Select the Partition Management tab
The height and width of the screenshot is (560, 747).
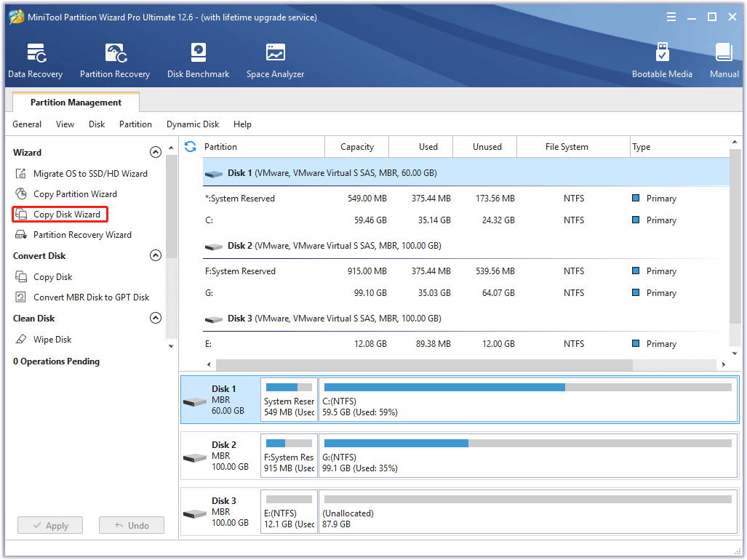76,103
